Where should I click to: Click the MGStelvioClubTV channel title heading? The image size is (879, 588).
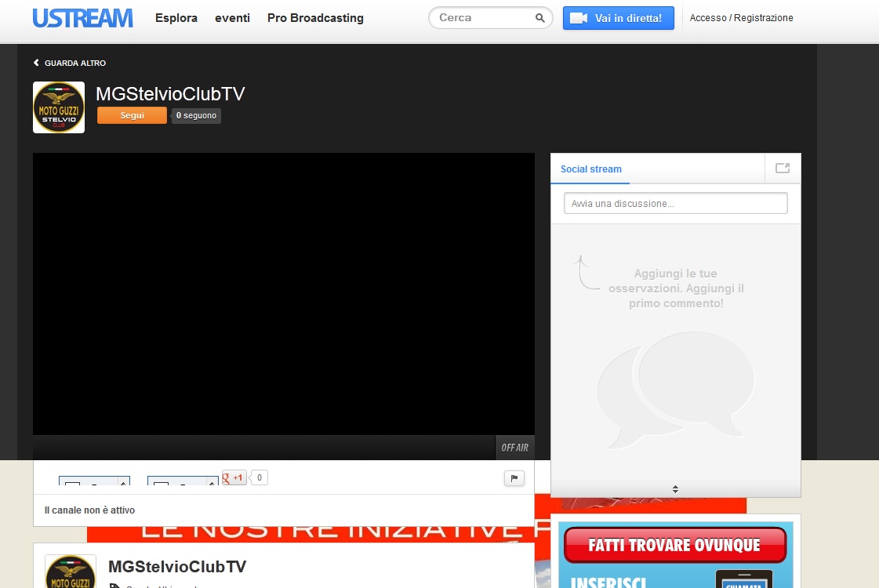tap(170, 93)
